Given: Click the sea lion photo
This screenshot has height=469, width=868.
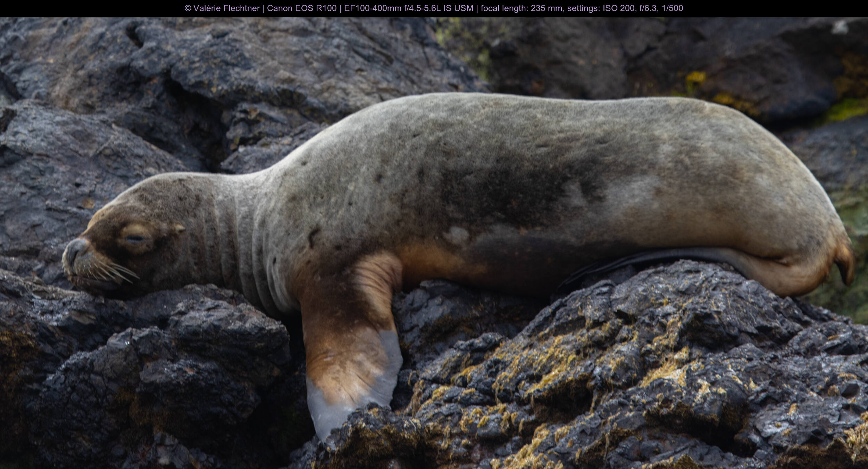Looking at the screenshot, I should coord(434,243).
